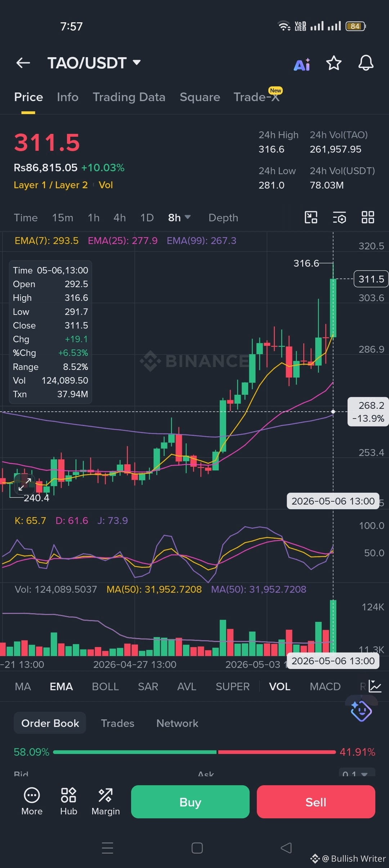The width and height of the screenshot is (389, 868).
Task: Select the 1D interval
Action: [x=147, y=217]
